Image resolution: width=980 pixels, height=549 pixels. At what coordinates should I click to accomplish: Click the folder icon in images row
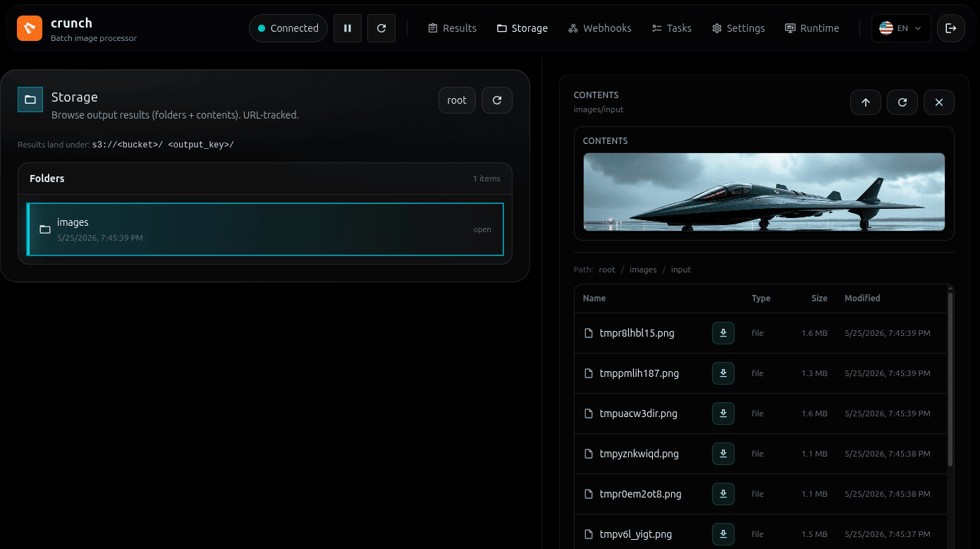[45, 229]
